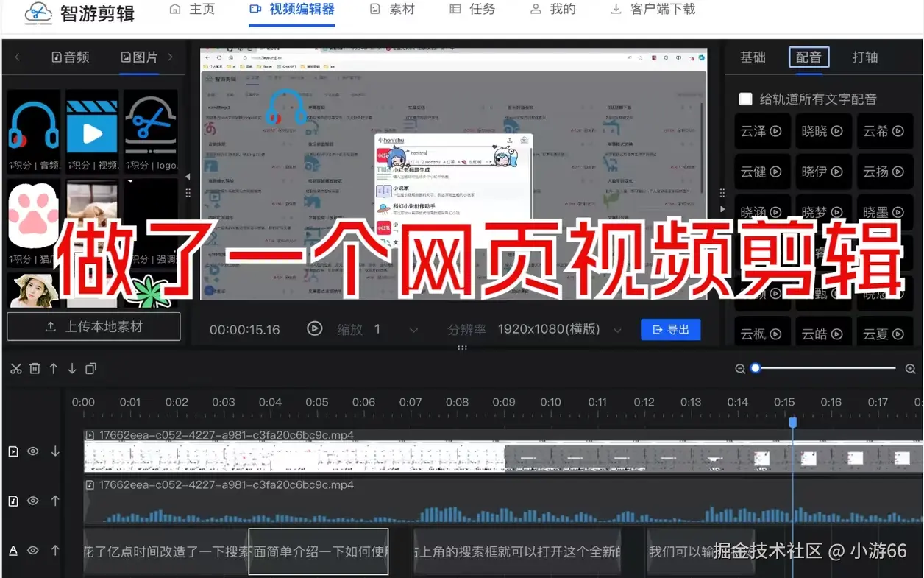Viewport: 924px width, 578px height.
Task: Click the 0:05 mark on timeline ruler
Action: pos(317,402)
